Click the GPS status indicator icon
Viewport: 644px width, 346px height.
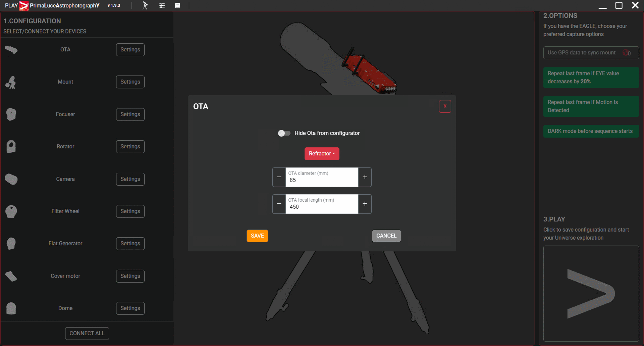(x=626, y=53)
